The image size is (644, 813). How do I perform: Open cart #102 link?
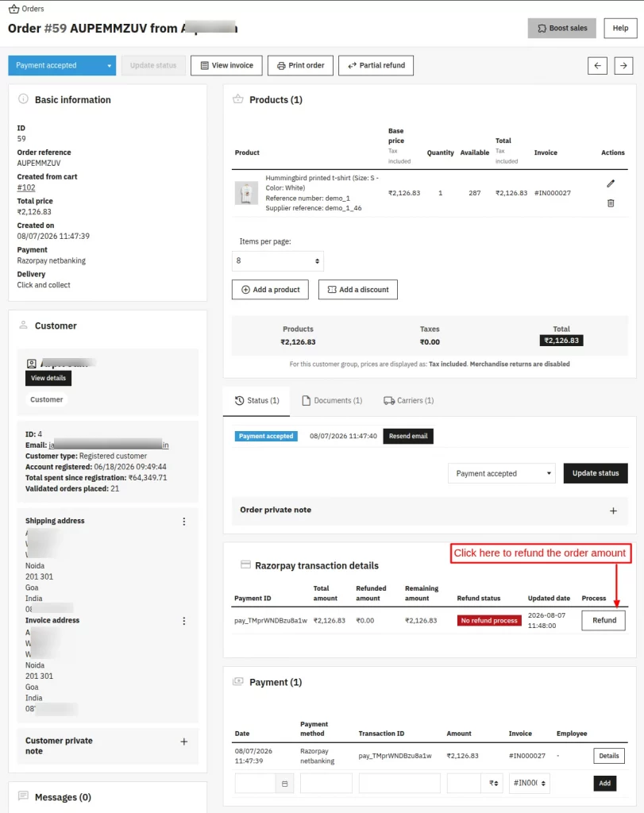(26, 187)
